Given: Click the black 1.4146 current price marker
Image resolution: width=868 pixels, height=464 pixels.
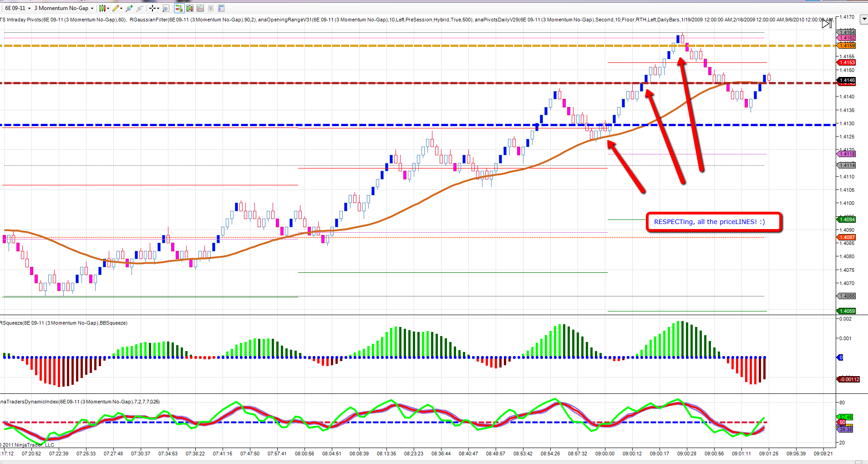Looking at the screenshot, I should coord(847,80).
